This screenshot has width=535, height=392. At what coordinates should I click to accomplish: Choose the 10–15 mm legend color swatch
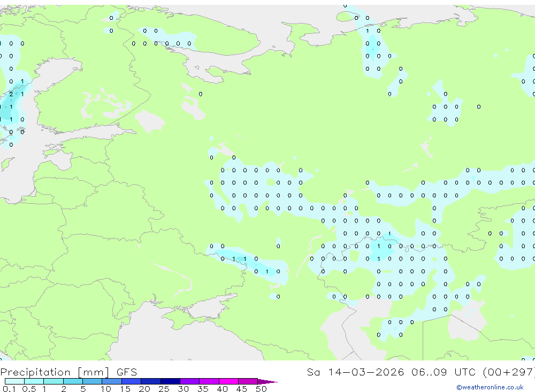pyautogui.click(x=112, y=381)
